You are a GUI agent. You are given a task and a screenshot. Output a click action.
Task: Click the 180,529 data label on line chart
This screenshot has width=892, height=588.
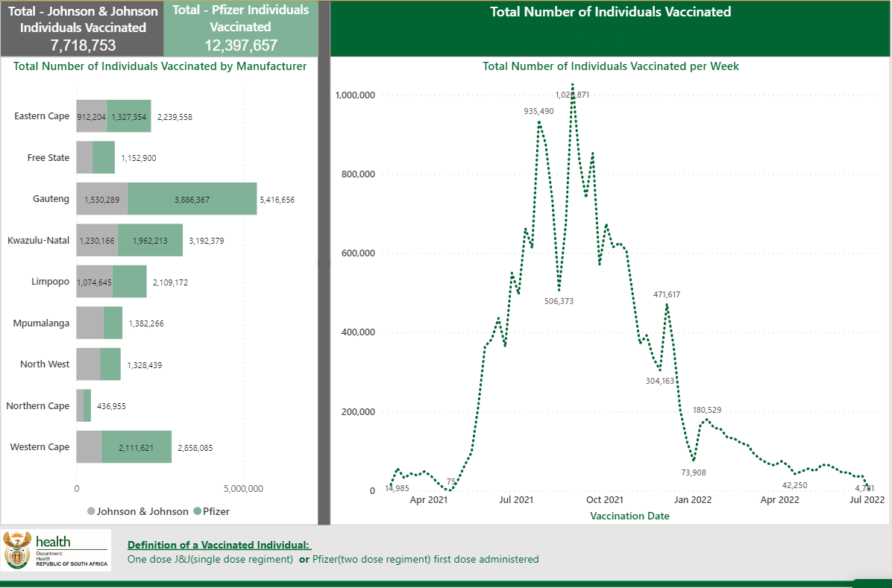pos(707,409)
